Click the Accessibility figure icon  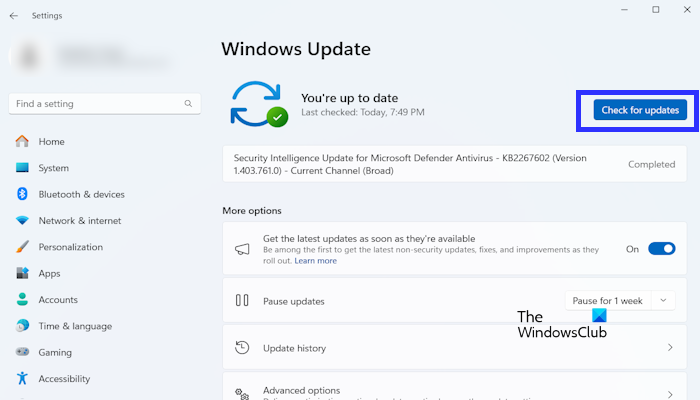[22, 378]
